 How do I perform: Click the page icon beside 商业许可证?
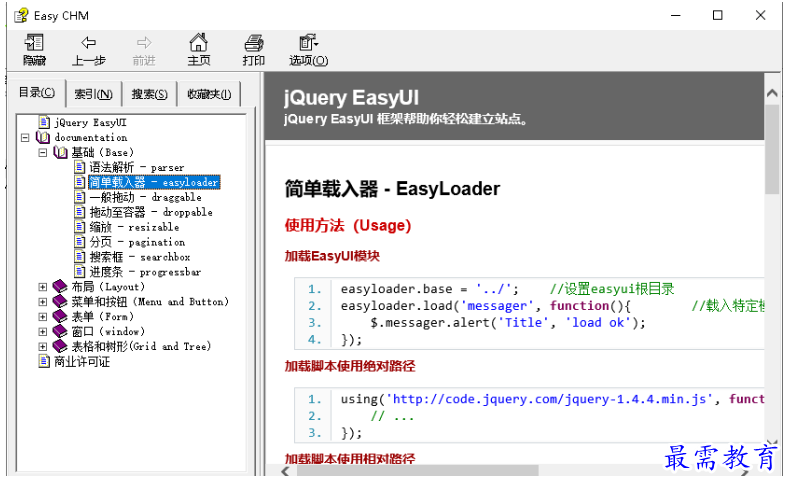point(44,361)
